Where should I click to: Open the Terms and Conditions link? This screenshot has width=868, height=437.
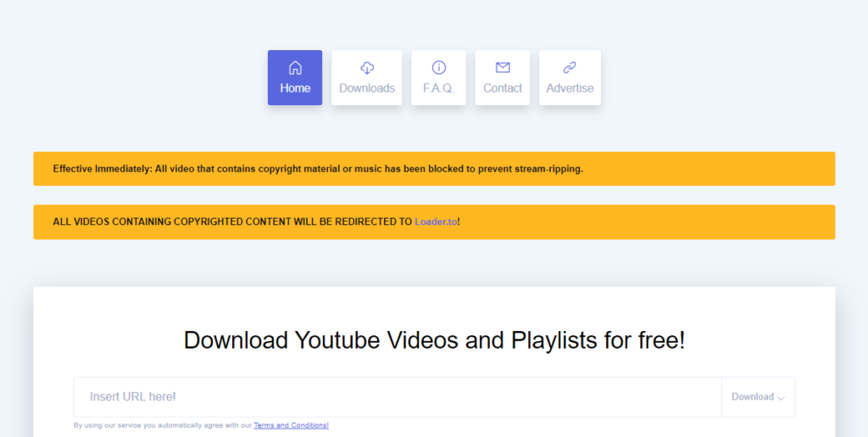point(292,425)
